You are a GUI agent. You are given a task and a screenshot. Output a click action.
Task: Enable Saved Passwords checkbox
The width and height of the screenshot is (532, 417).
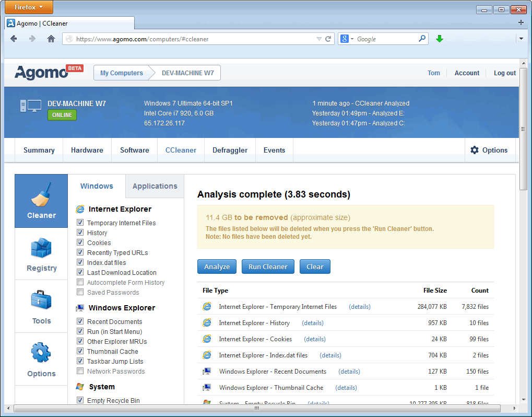pyautogui.click(x=80, y=292)
